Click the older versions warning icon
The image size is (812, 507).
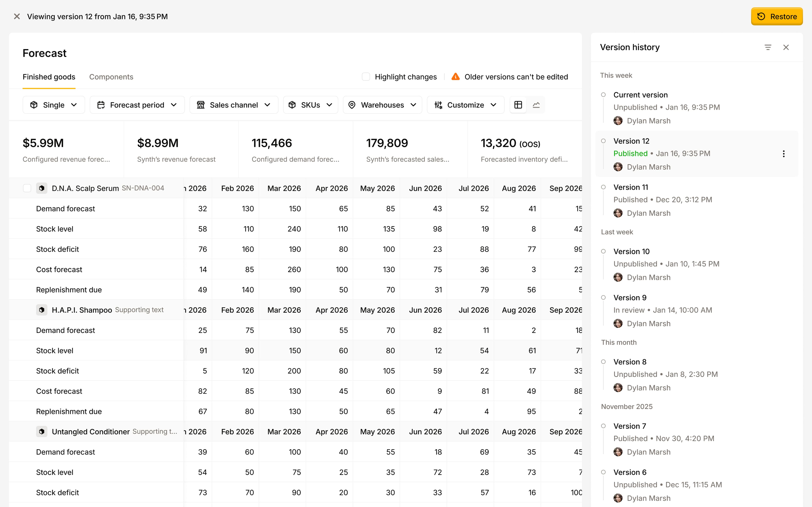[x=455, y=77]
